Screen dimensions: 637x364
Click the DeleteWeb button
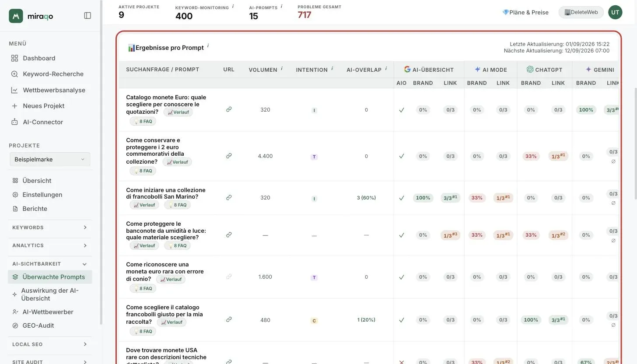[x=581, y=12]
